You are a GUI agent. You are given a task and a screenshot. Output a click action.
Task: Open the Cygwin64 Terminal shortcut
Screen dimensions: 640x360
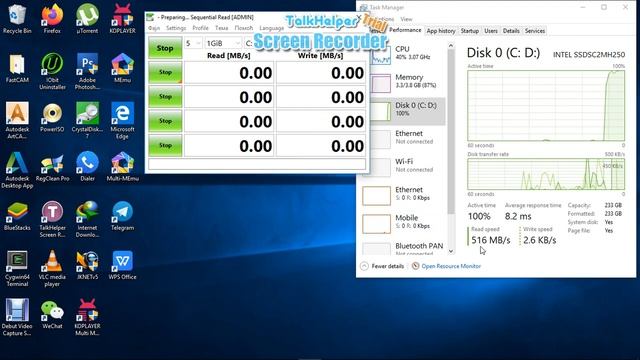point(17,269)
